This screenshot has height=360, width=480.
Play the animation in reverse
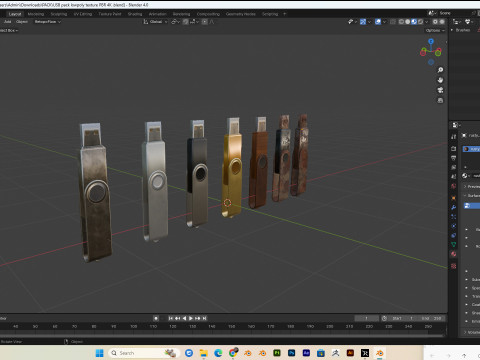click(x=184, y=318)
